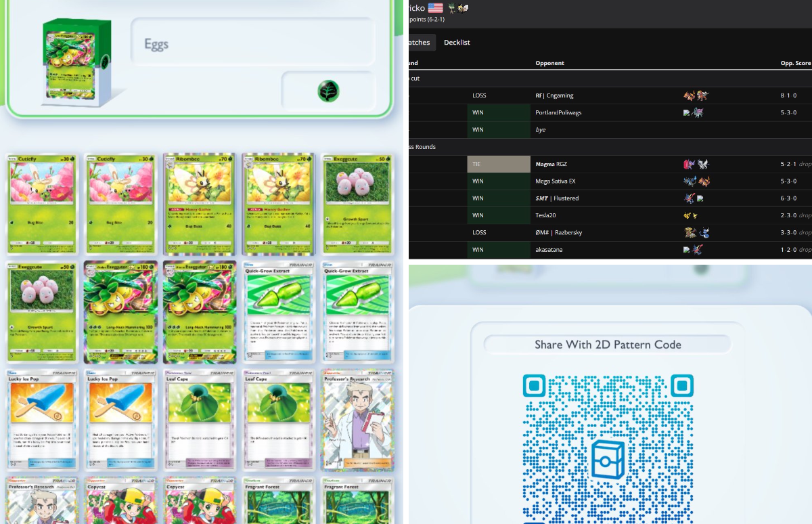The image size is (812, 524).
Task: Click the 'Opponent' column header
Action: 549,63
